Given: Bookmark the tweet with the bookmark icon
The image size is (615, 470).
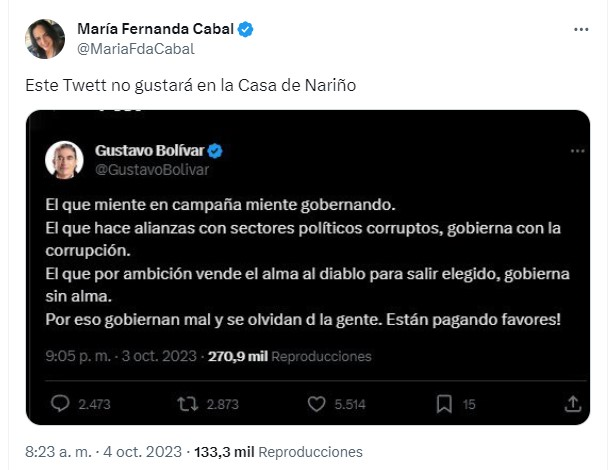Looking at the screenshot, I should coord(444,404).
